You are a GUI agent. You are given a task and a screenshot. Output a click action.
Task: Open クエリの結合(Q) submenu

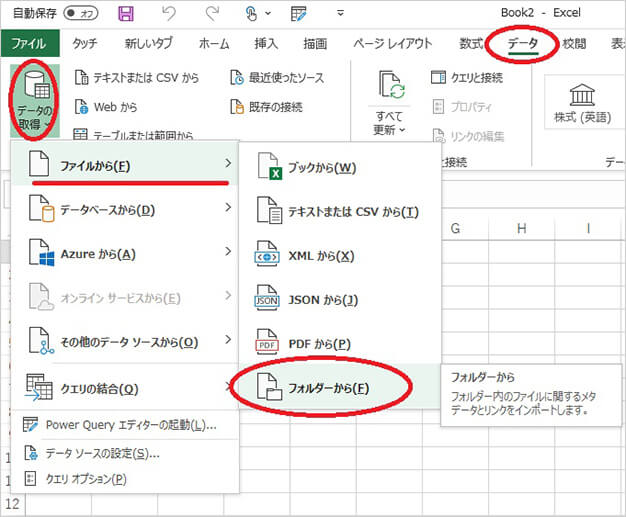(x=125, y=387)
